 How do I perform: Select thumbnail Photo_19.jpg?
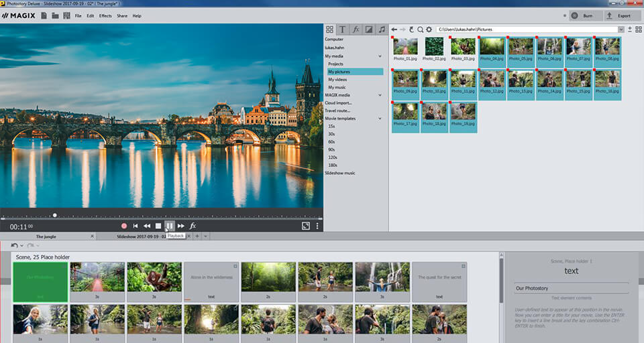[x=463, y=117]
